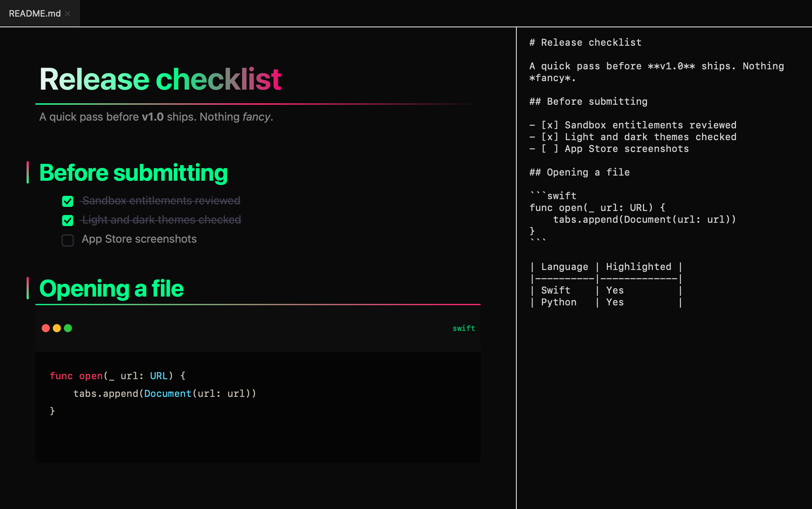Click the Before submitting preview heading
The width and height of the screenshot is (812, 509).
point(133,173)
